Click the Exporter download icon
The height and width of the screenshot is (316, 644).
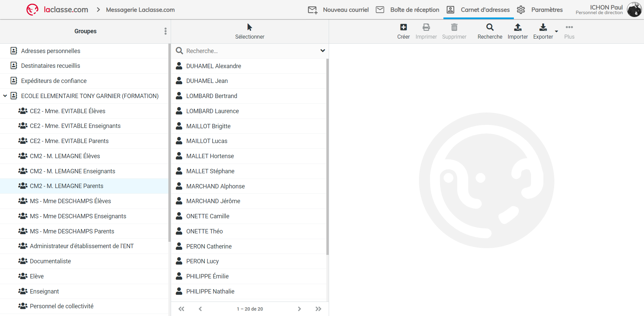coord(543,28)
